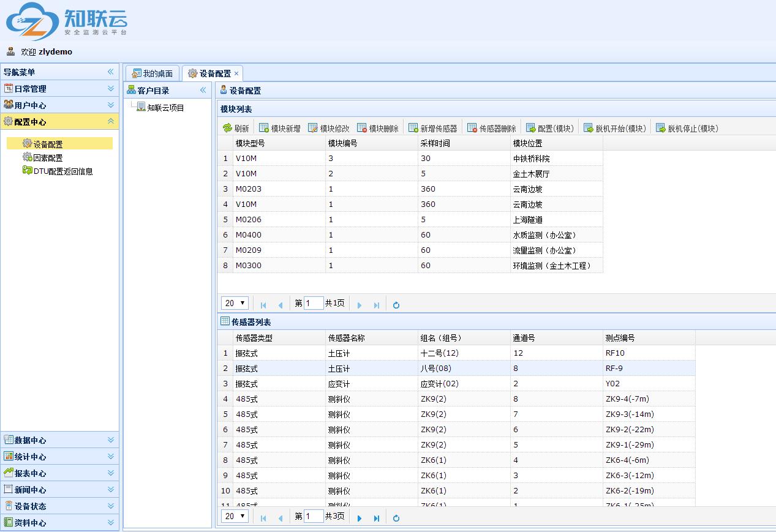Click the 模块新增 add module icon
This screenshot has width=776, height=532.
click(264, 128)
